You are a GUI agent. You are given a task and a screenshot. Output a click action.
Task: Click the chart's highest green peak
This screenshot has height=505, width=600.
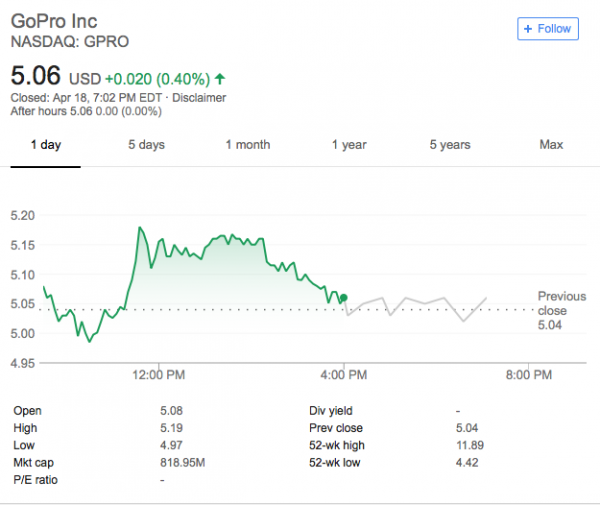click(x=139, y=228)
